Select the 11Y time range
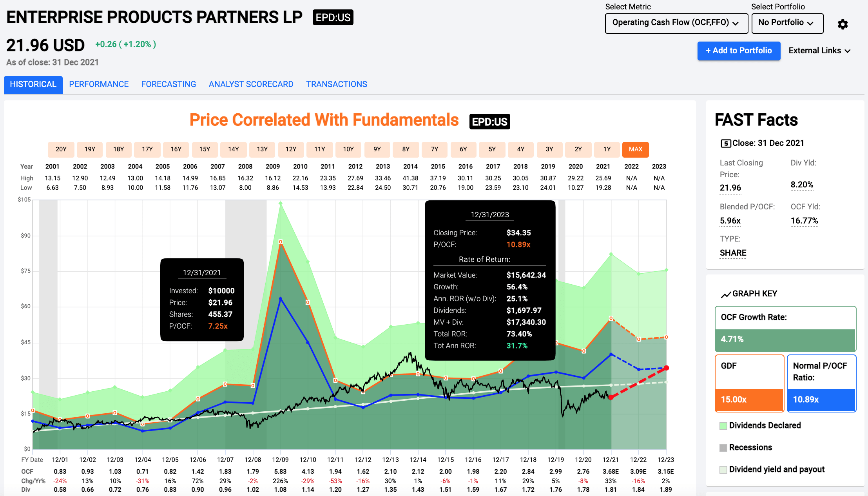 [x=320, y=149]
